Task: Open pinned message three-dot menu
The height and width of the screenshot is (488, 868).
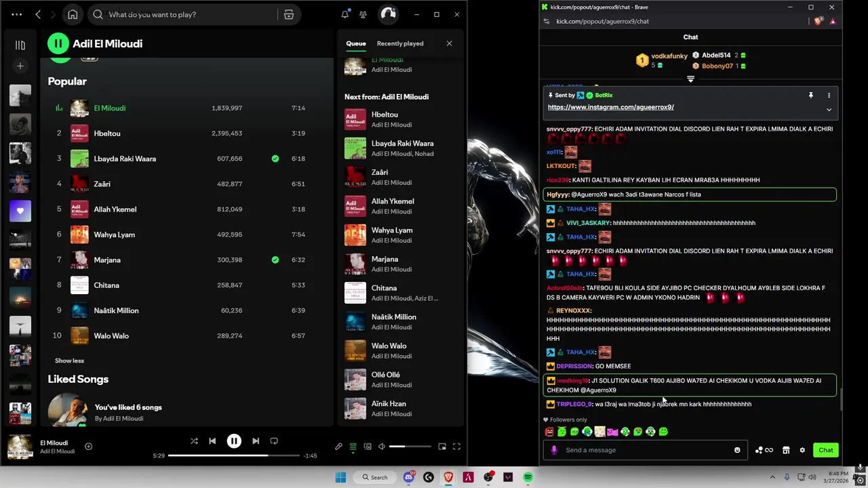Action: [829, 96]
